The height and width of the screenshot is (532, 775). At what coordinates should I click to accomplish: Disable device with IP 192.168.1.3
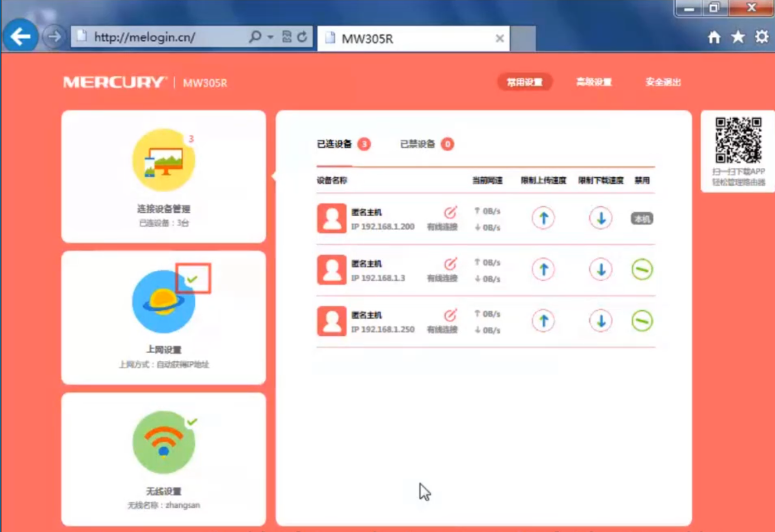[642, 270]
